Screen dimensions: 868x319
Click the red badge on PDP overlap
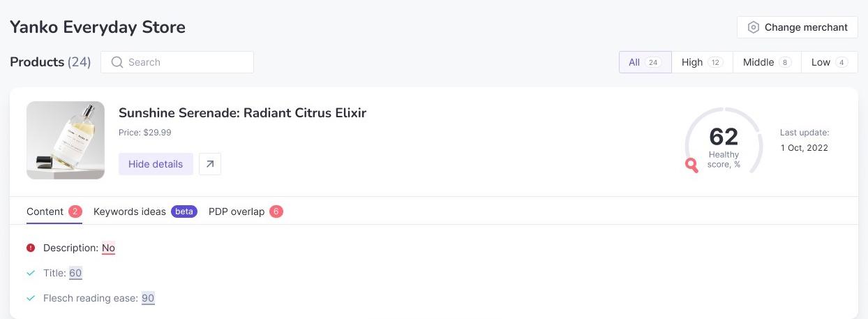pyautogui.click(x=276, y=212)
